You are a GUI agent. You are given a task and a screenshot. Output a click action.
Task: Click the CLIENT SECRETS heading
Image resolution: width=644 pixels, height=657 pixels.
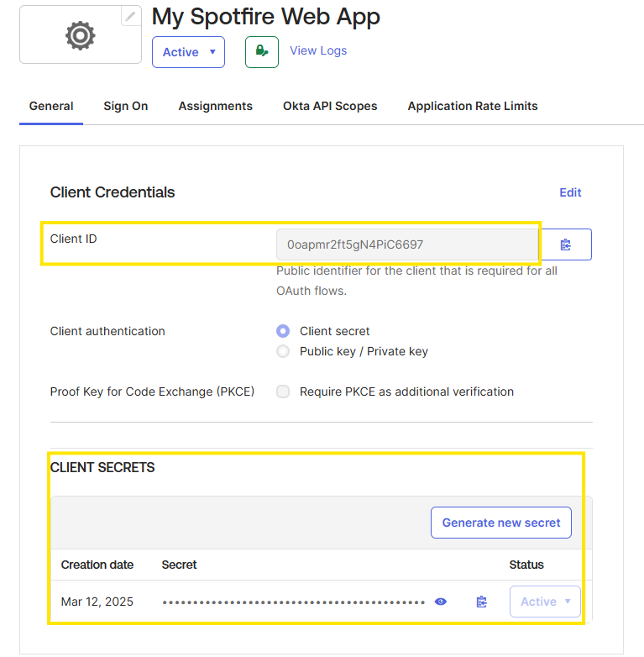(x=102, y=467)
